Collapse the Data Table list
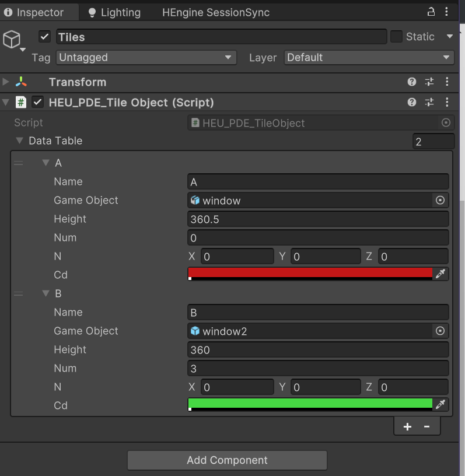Screen dimensions: 465x476 click(x=19, y=141)
